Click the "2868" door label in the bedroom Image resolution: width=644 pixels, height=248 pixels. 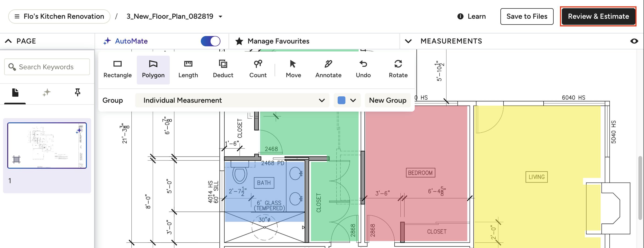[x=372, y=230]
